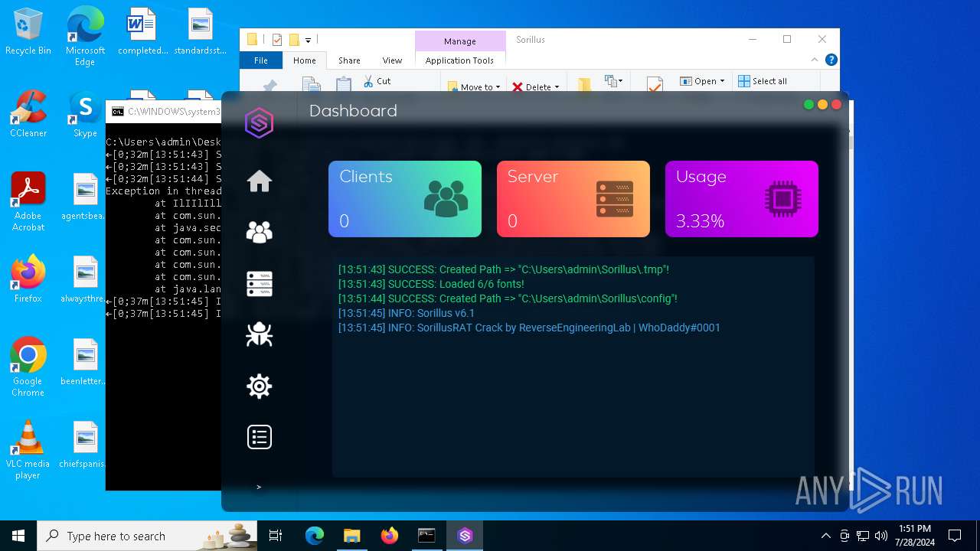Select the completed Word document on desktop

pos(142,32)
